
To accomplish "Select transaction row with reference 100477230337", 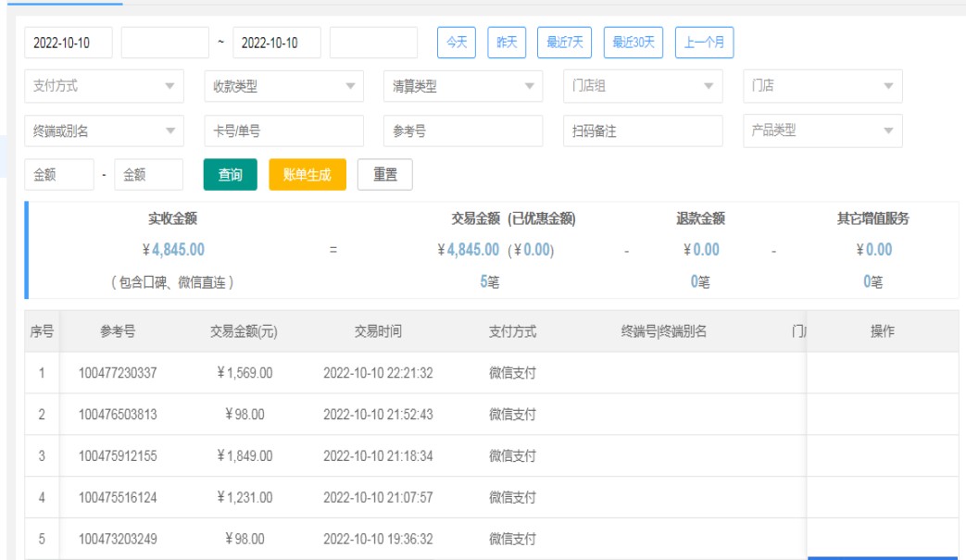I will pos(118,373).
